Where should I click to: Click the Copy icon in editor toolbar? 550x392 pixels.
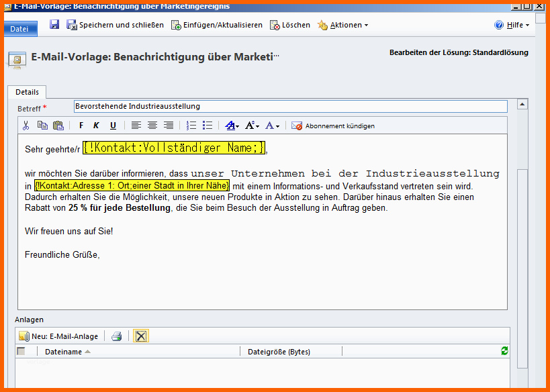[42, 126]
